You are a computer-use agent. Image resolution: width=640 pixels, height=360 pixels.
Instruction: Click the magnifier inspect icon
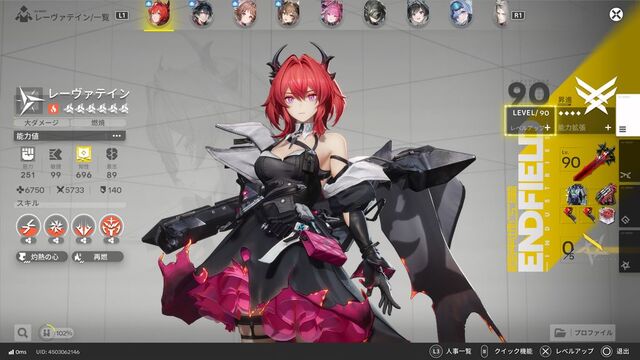coord(22,333)
